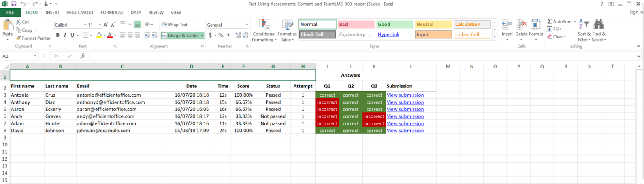644x184 pixels.
Task: Apply the Bad cell style swatch
Action: tap(356, 24)
